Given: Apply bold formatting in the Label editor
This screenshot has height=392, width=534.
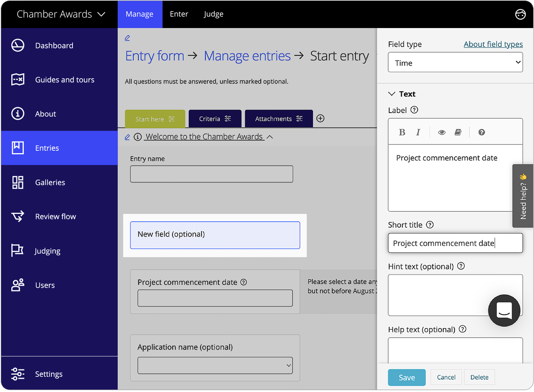Looking at the screenshot, I should pos(402,132).
